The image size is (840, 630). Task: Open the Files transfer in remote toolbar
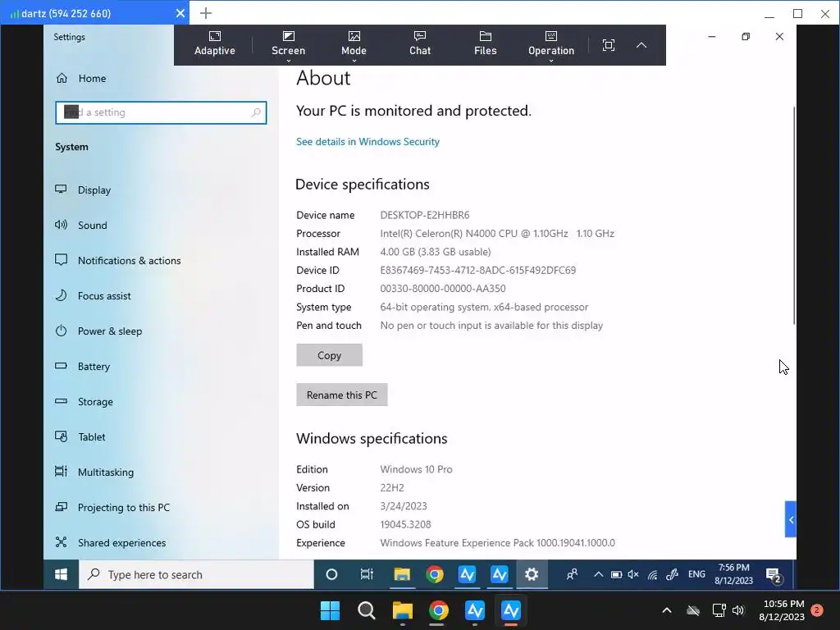[x=485, y=44]
